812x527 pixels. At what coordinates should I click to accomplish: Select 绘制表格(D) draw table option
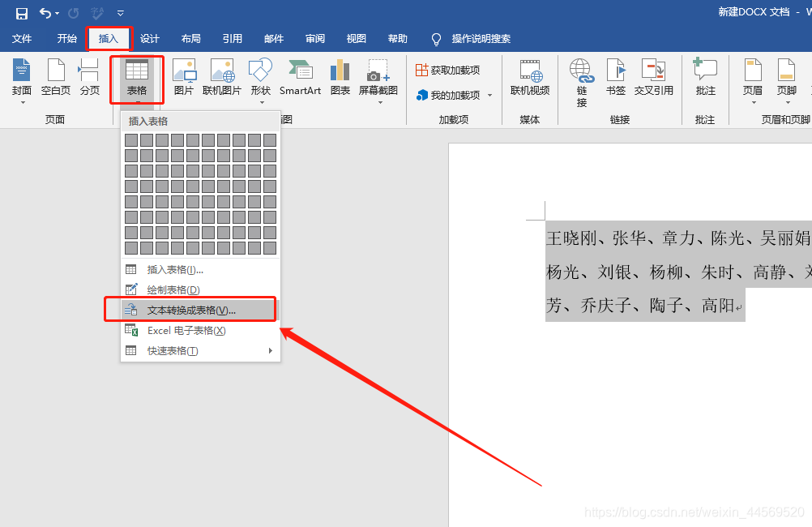point(200,289)
